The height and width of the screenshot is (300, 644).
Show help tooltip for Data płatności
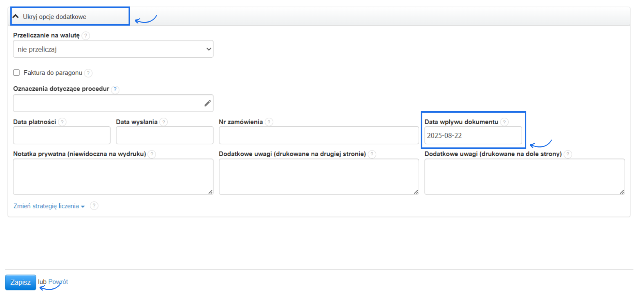tap(62, 122)
